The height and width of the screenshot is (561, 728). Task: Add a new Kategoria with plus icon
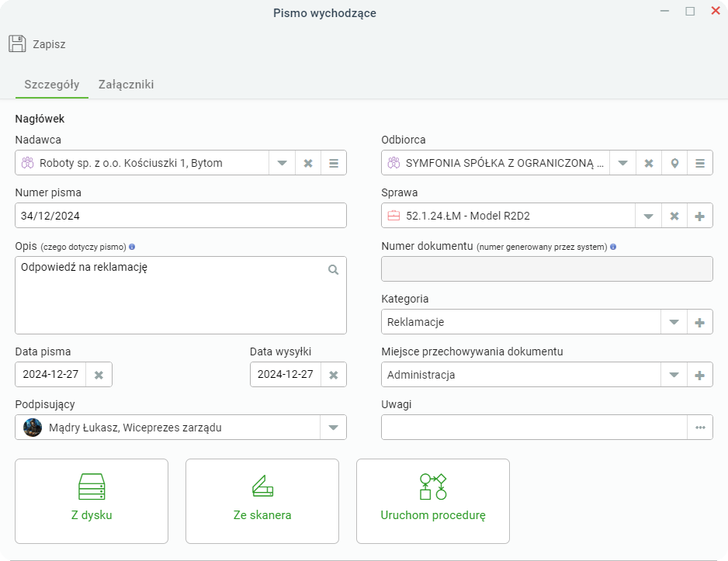[x=700, y=322]
